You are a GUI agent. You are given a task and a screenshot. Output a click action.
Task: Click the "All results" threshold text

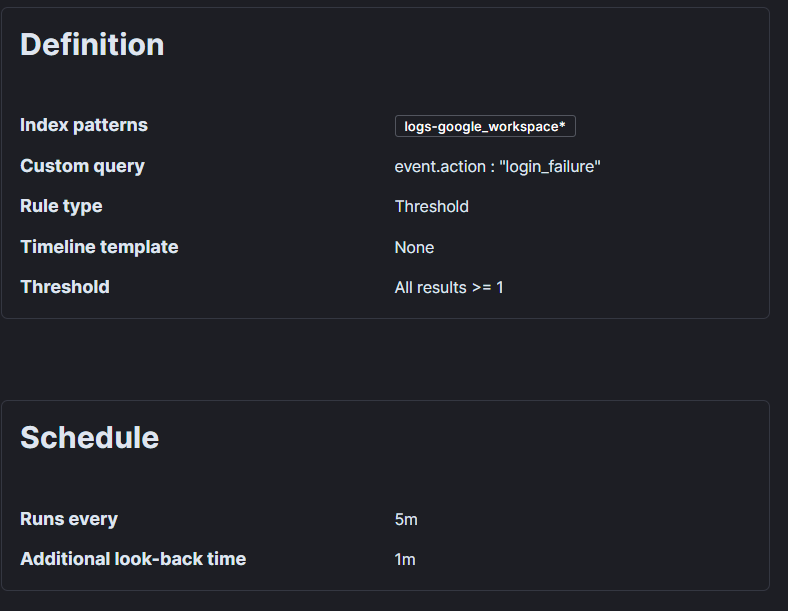point(430,287)
